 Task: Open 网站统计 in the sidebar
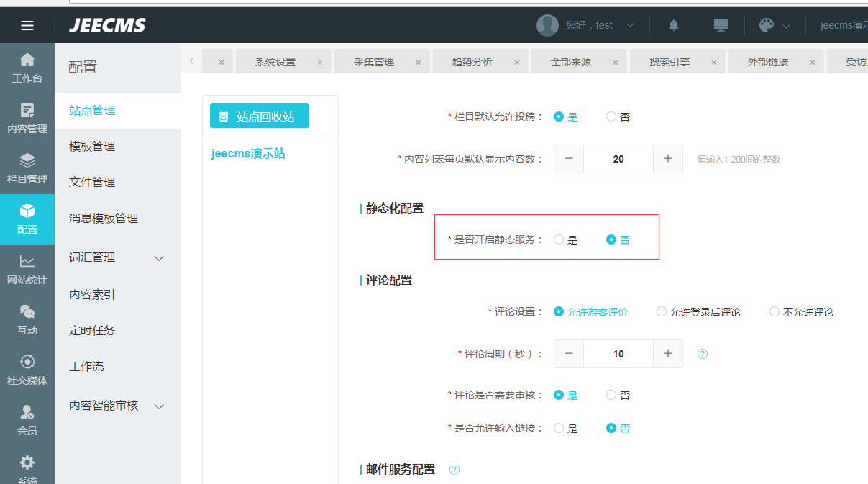27,270
